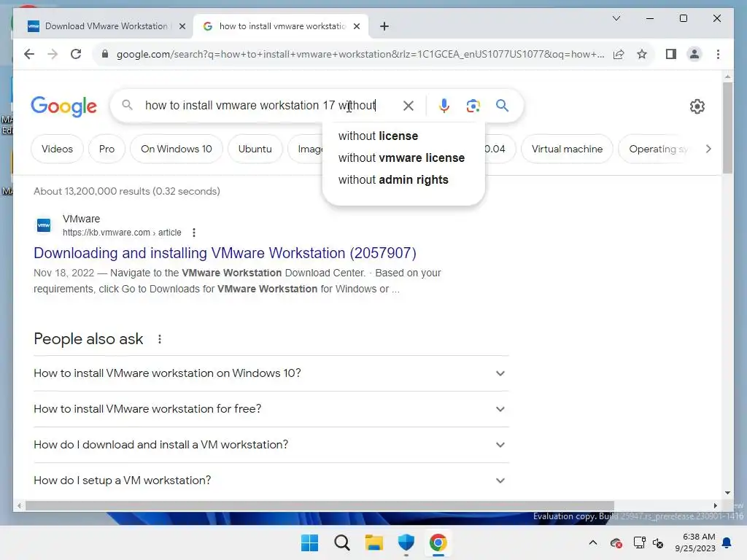Close the Download VMware Workstation tab
The width and height of the screenshot is (747, 560).
(182, 26)
